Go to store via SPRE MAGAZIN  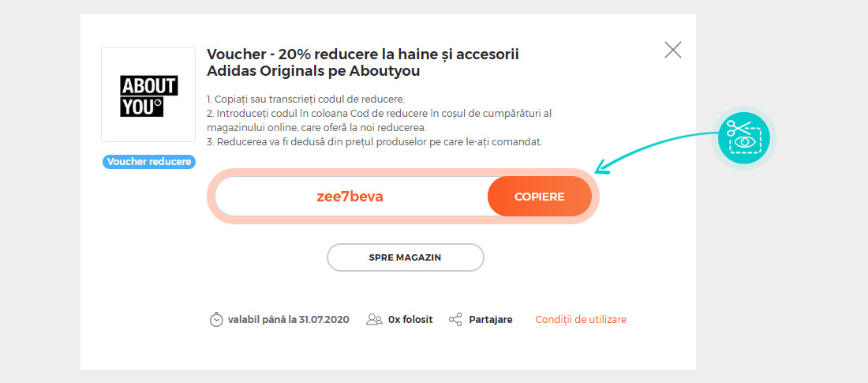point(406,257)
